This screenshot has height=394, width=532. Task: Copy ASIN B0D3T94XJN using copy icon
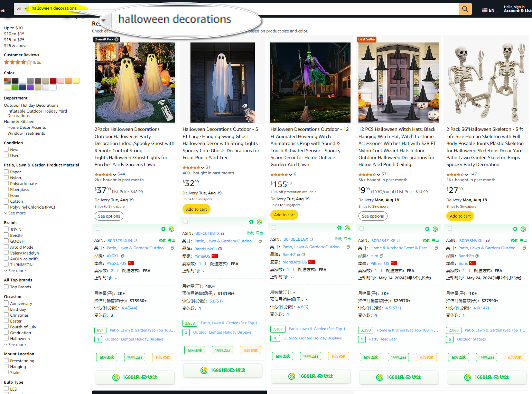135,240
